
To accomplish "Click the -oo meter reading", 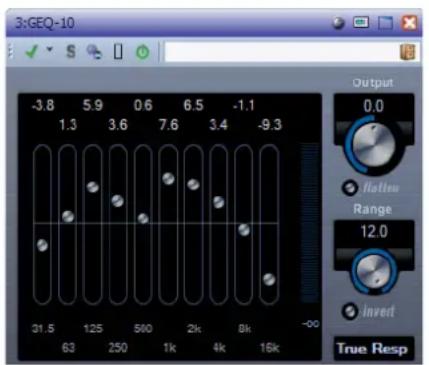I will pyautogui.click(x=311, y=324).
